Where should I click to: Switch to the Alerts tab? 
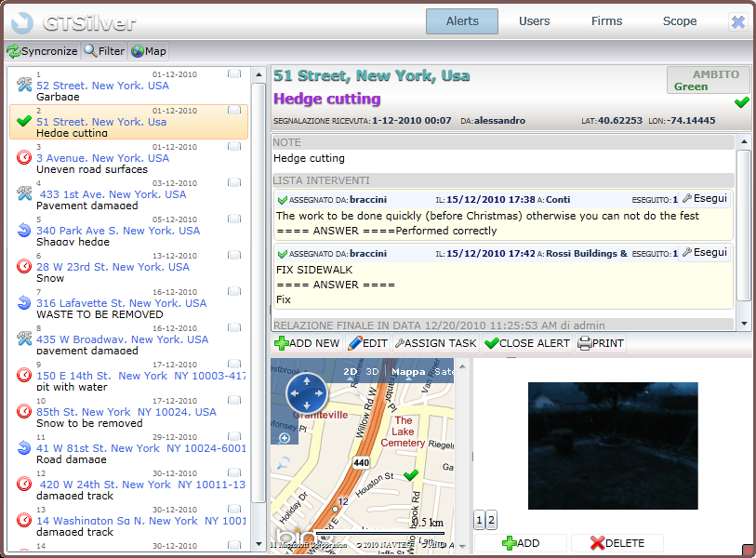462,21
